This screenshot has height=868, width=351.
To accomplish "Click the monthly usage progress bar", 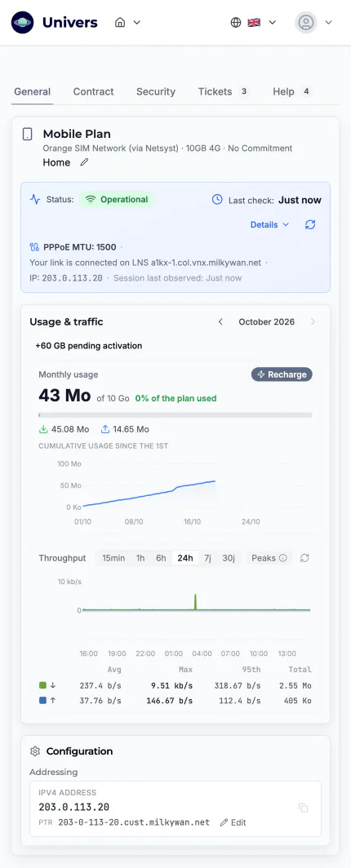I will click(x=175, y=414).
